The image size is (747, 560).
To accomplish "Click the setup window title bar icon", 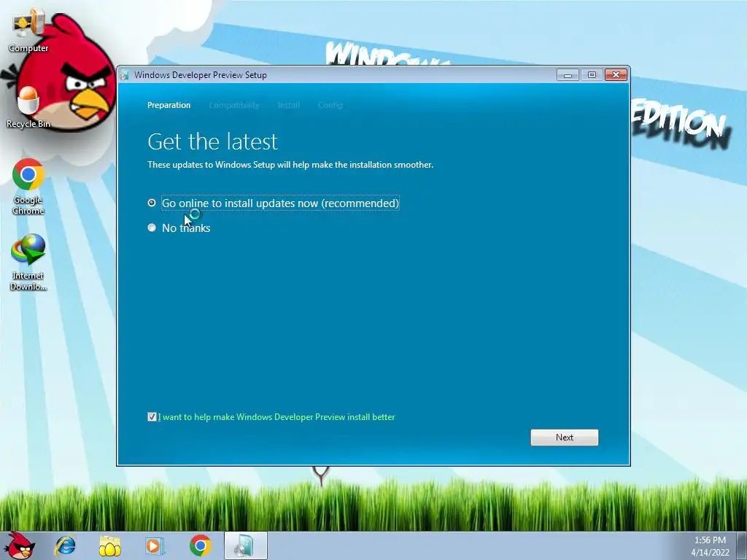I will 125,75.
